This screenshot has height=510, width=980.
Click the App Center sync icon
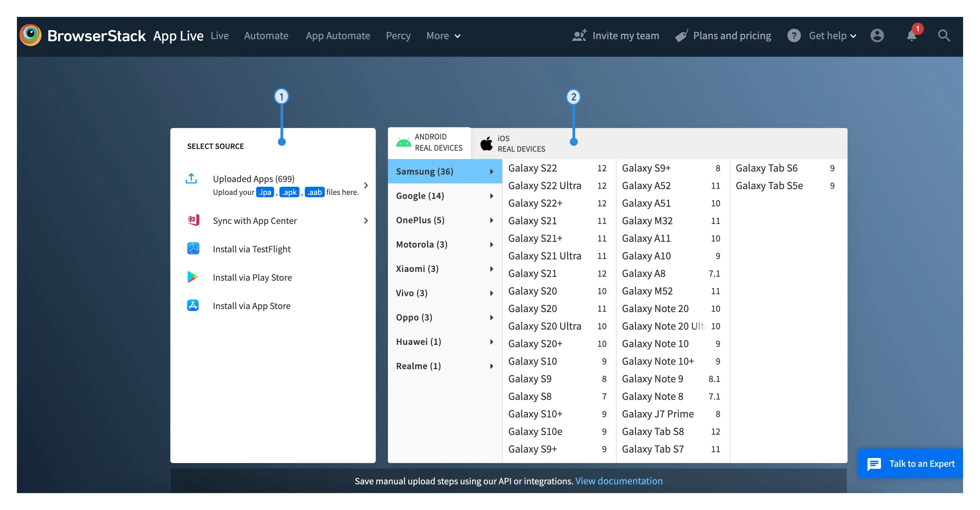[x=193, y=220]
